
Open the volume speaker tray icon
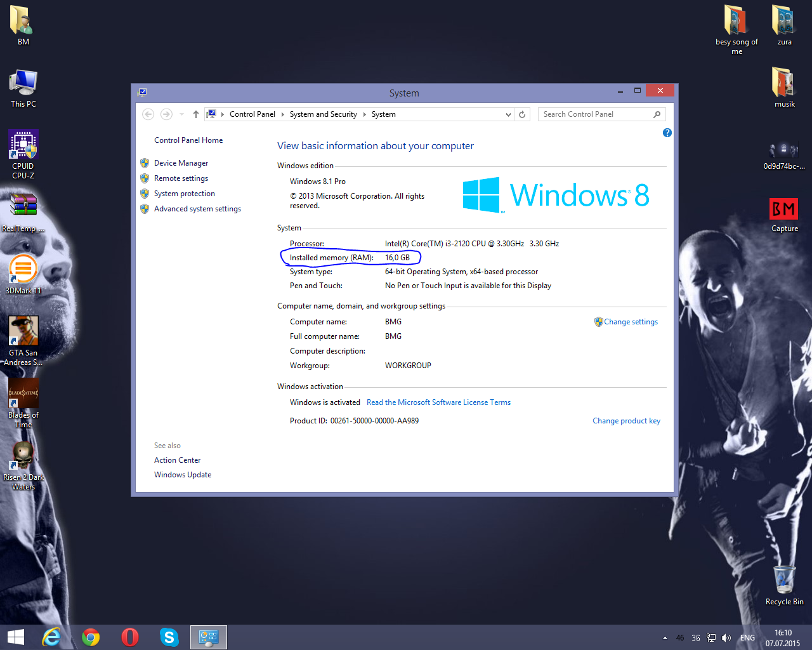[726, 638]
